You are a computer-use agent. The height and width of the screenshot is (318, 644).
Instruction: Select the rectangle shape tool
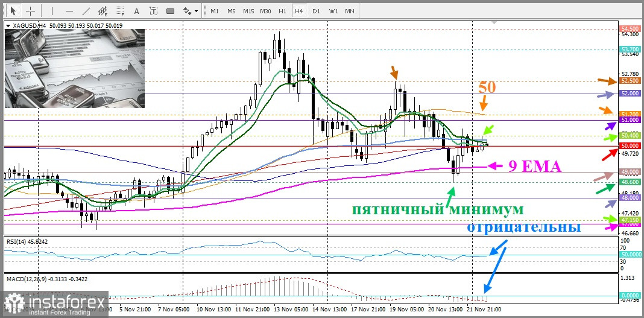[x=170, y=11]
